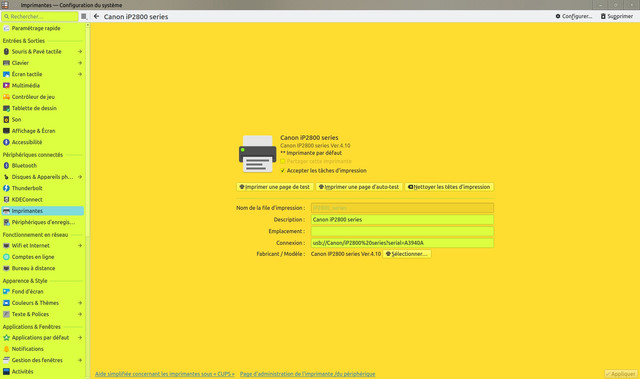Go back using the arrow beside Canon iP2800 series
The height and width of the screenshot is (379, 640).
click(x=96, y=16)
